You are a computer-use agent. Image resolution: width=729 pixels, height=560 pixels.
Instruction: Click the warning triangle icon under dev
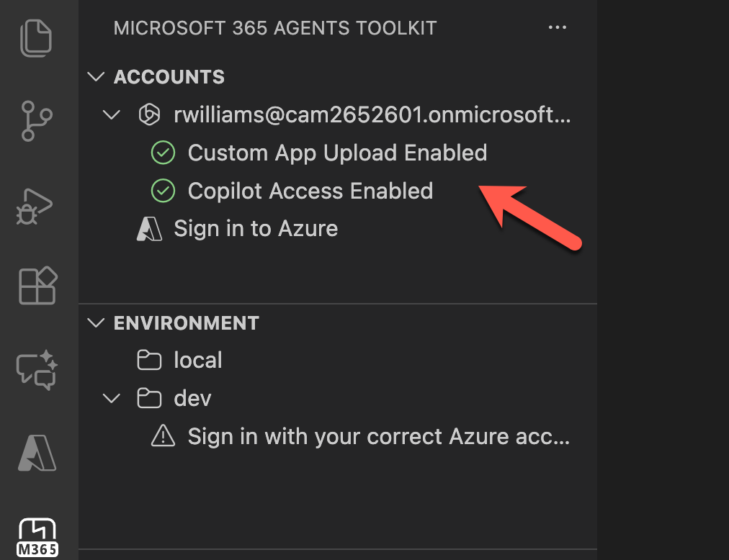(x=163, y=436)
